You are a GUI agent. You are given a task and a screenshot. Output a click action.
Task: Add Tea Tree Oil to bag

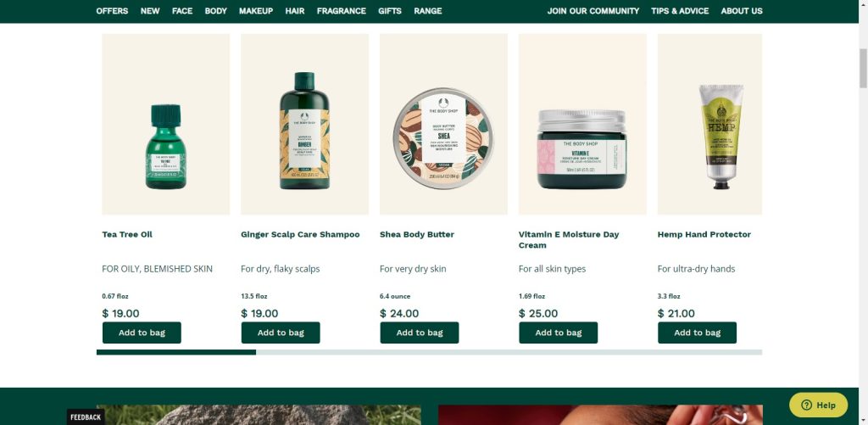[x=142, y=333]
